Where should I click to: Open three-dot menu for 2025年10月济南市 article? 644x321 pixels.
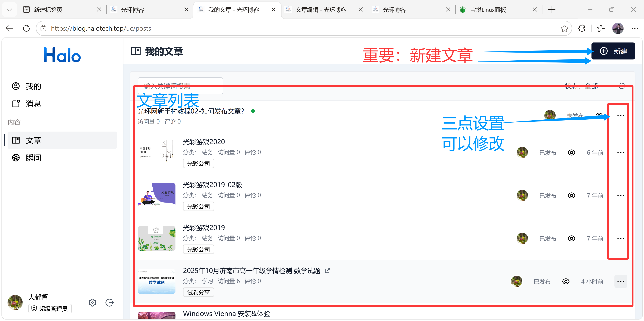621,282
